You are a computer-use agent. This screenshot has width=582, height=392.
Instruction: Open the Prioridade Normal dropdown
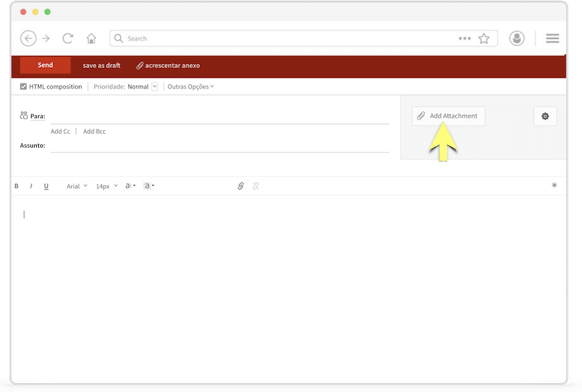pos(155,87)
